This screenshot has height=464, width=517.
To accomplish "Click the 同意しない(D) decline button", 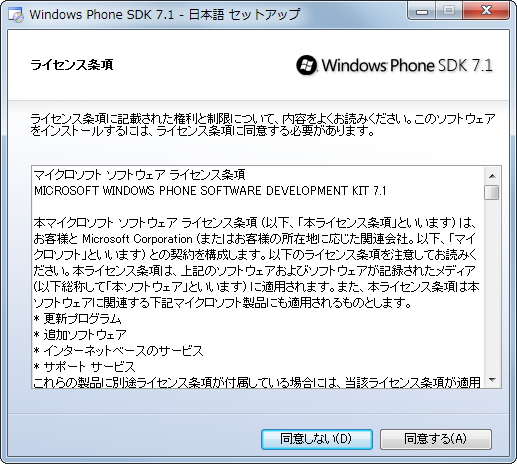I will point(317,439).
